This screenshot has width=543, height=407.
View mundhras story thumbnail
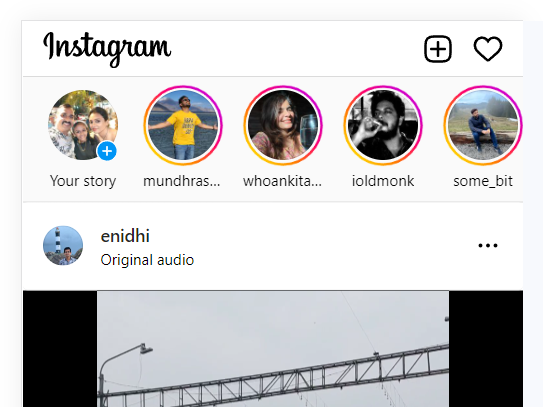(183, 125)
